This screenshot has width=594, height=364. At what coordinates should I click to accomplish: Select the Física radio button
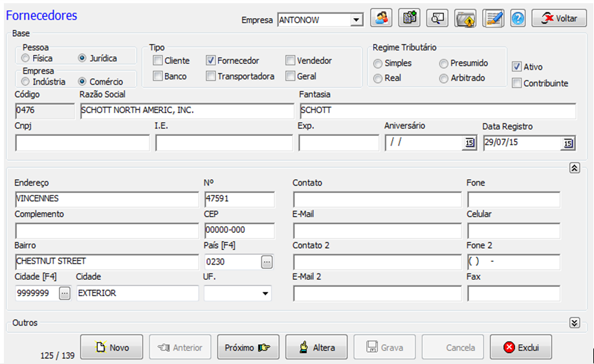click(25, 58)
